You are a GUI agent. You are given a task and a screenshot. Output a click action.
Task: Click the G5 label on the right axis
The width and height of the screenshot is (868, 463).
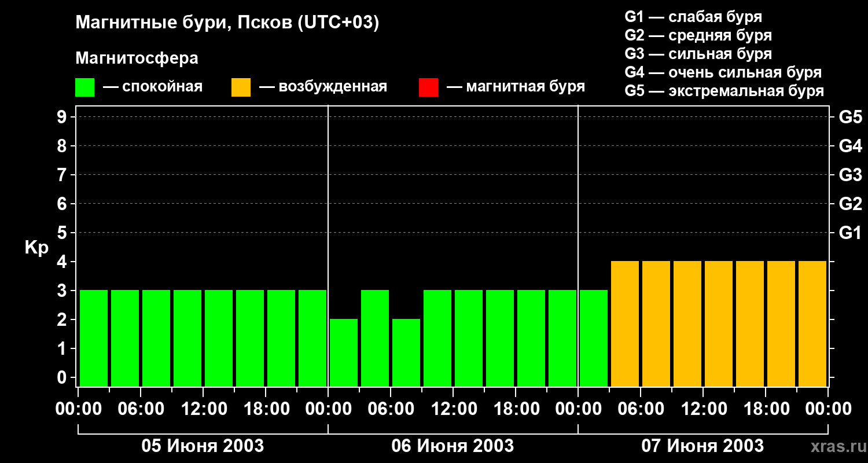click(x=850, y=117)
